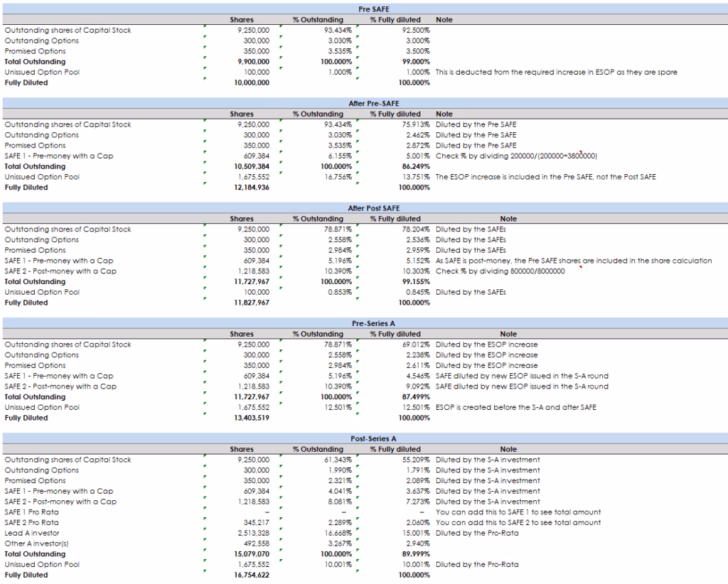Click the 9,900,000 total outstanding shares cell
The image size is (728, 584).
click(x=252, y=62)
